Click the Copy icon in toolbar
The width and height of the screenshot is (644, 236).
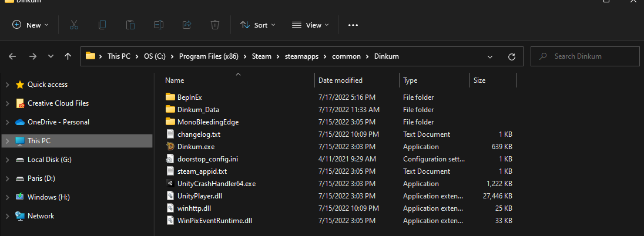[102, 25]
